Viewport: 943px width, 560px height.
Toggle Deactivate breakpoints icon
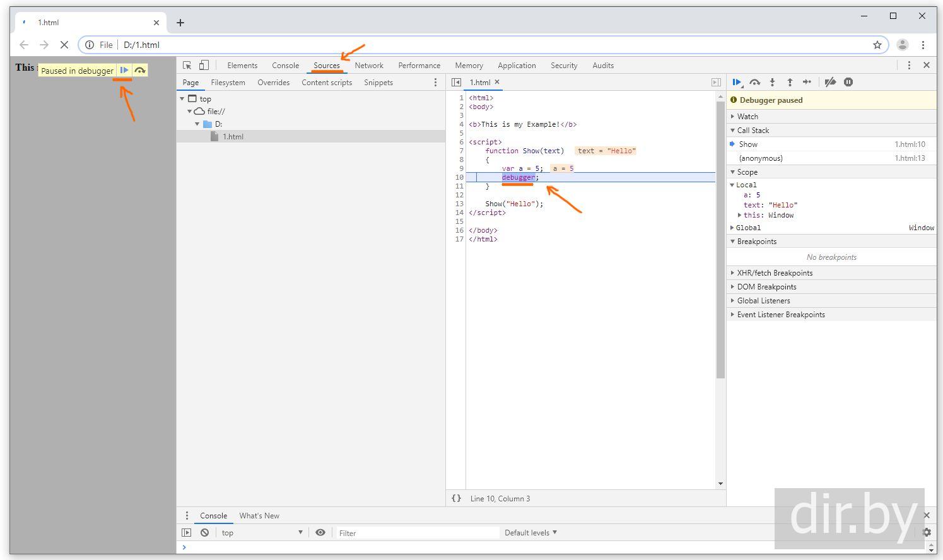(x=830, y=82)
